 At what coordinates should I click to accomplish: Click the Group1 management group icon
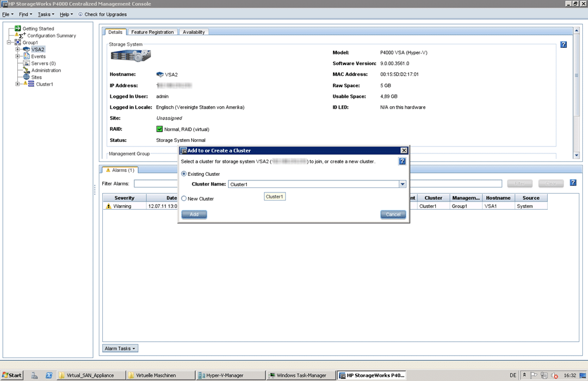[x=18, y=43]
